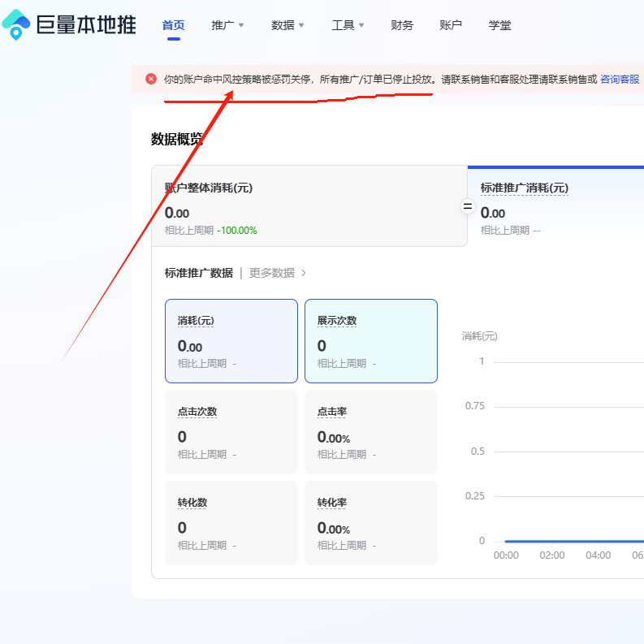The width and height of the screenshot is (644, 644).
Task: Open 更多数据 link
Action: pyautogui.click(x=272, y=273)
